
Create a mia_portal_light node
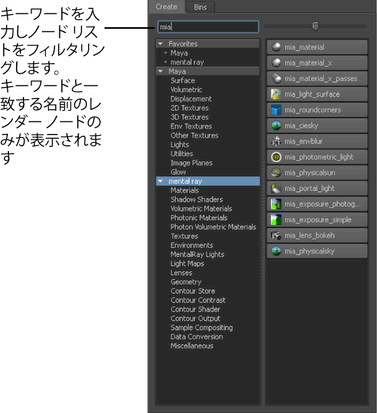pos(317,188)
